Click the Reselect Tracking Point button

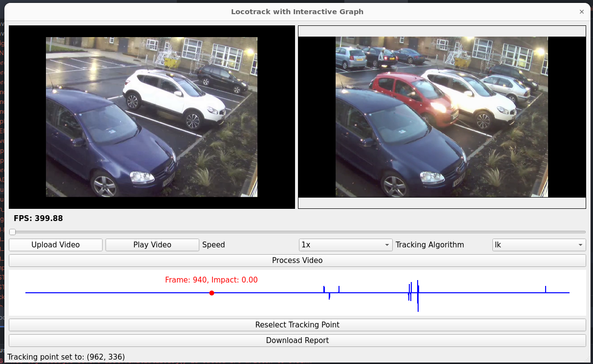[x=297, y=325]
